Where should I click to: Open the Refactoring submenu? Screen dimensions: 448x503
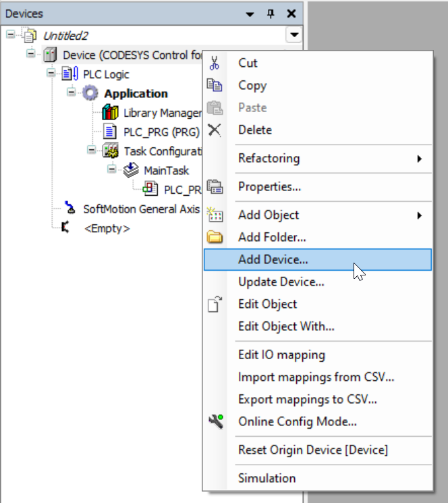coord(318,159)
